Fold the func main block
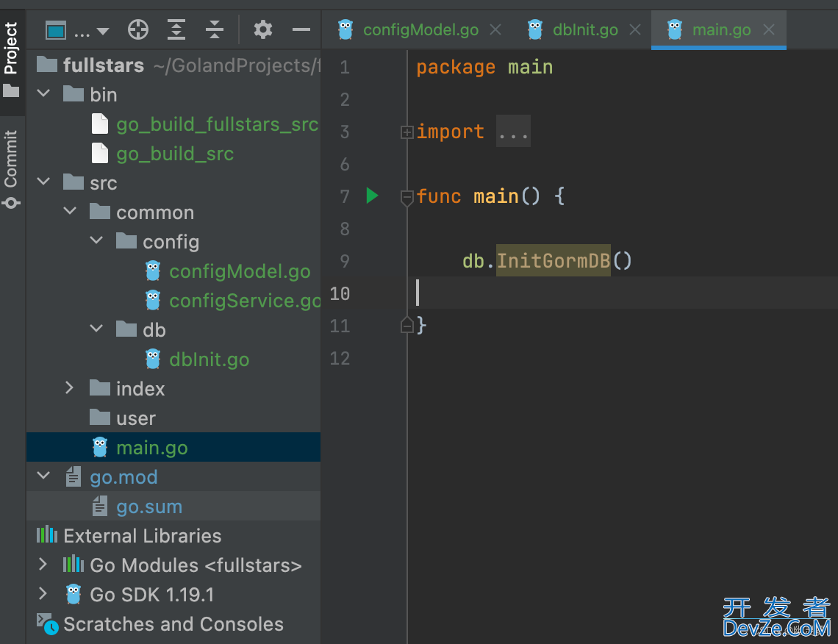Screen dimensions: 838x644 (407, 197)
